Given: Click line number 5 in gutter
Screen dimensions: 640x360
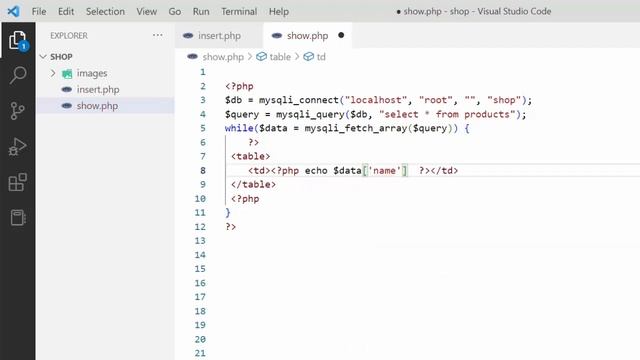Looking at the screenshot, I should pyautogui.click(x=203, y=128).
